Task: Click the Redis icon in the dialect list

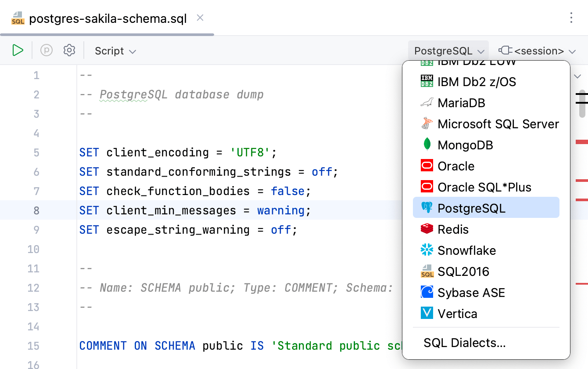Action: [426, 229]
